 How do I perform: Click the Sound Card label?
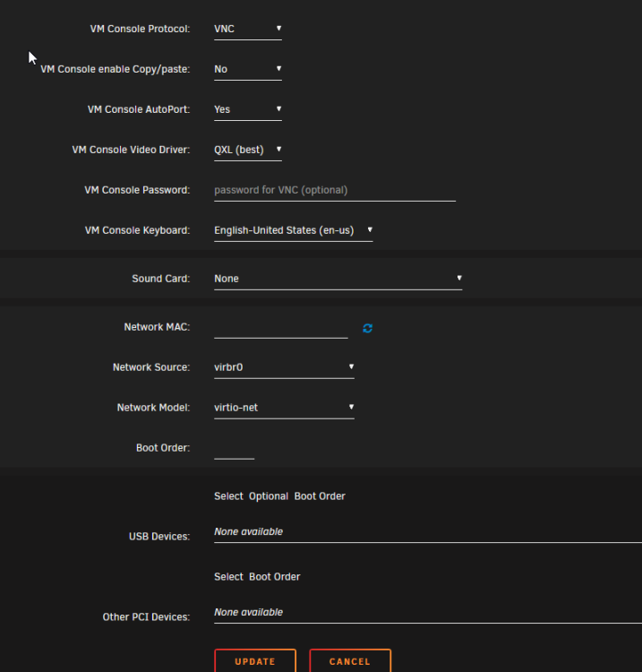tap(161, 279)
